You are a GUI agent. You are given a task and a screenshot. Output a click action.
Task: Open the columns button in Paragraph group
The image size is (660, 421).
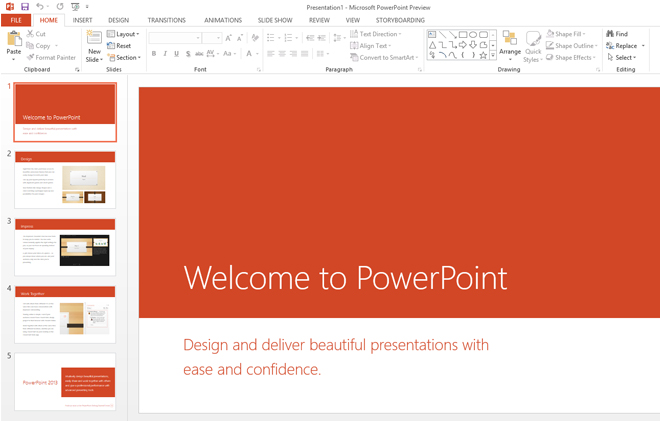click(x=322, y=53)
